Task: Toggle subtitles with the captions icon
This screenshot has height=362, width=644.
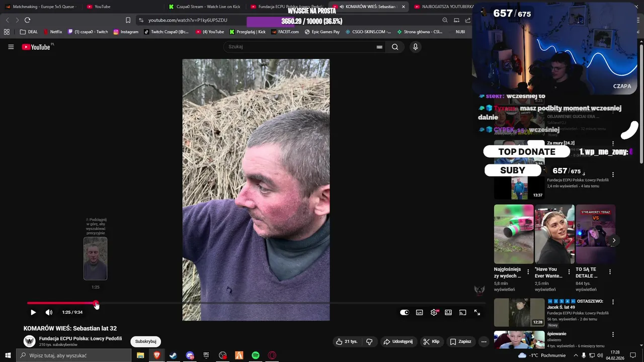Action: pyautogui.click(x=420, y=312)
